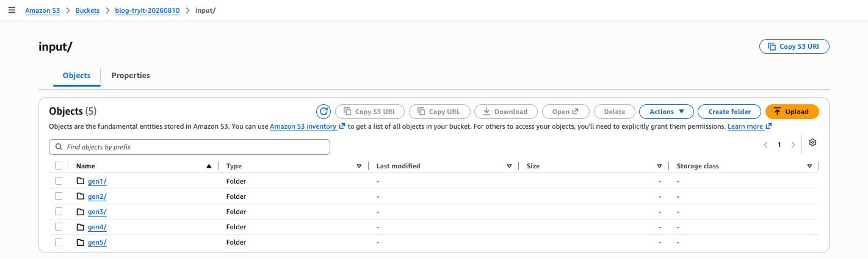868x258 pixels.
Task: Click the gen3/ folder icon
Action: click(x=81, y=212)
